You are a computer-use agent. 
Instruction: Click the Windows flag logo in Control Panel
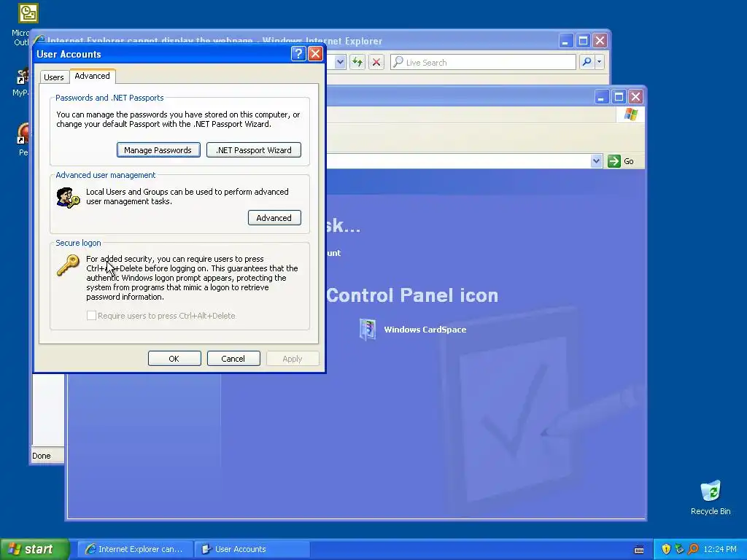point(631,114)
